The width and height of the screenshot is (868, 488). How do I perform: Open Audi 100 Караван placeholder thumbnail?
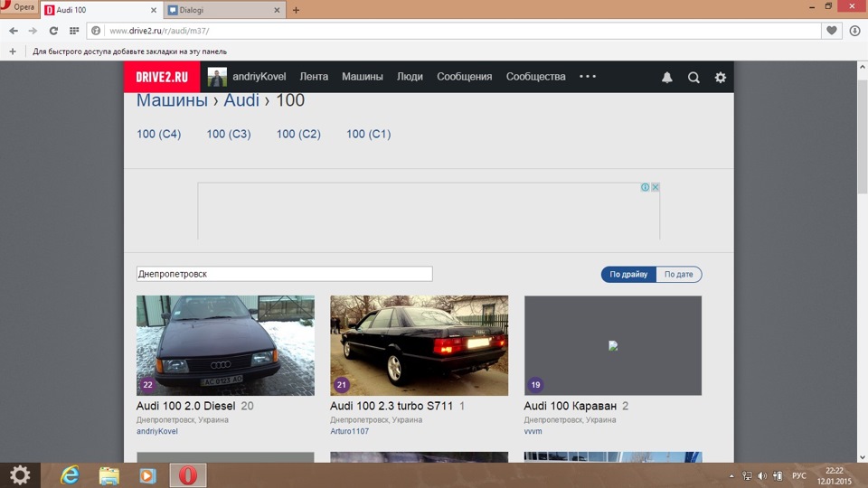click(613, 345)
